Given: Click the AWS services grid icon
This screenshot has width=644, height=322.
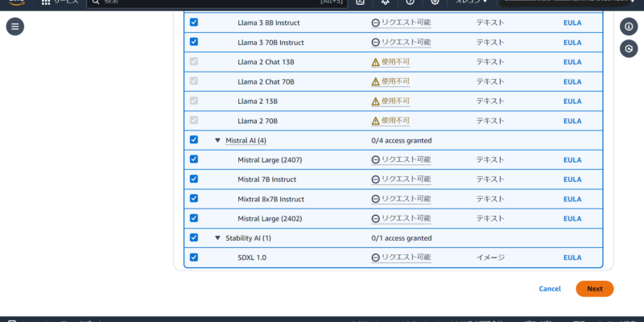Looking at the screenshot, I should [45, 2].
